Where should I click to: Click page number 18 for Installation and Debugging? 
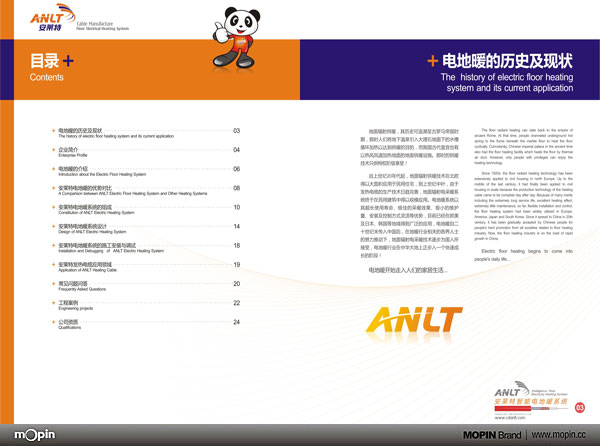pyautogui.click(x=236, y=246)
